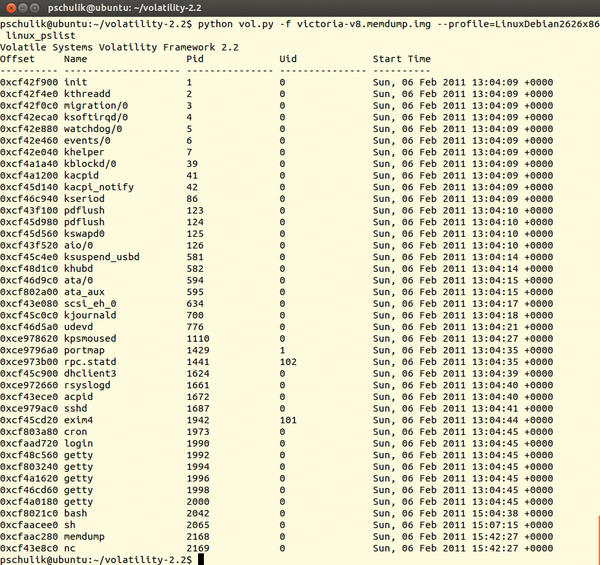The width and height of the screenshot is (600, 565).
Task: Click the portmap process name
Action: (84, 350)
